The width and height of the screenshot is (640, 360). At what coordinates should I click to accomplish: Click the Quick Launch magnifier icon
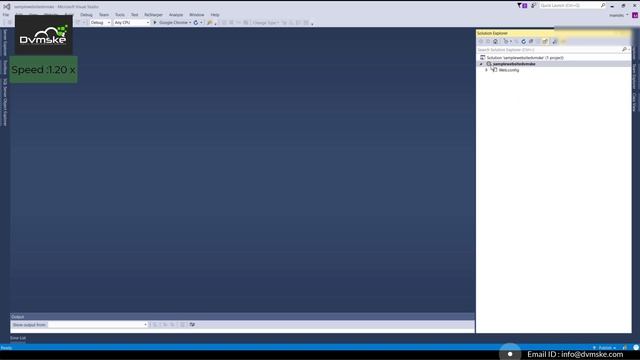coord(603,5)
